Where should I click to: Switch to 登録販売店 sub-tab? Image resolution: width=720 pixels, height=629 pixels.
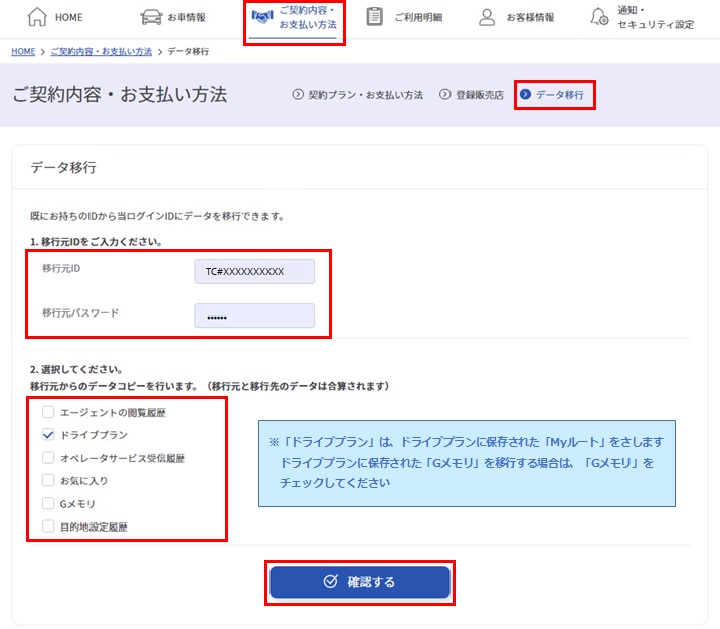(471, 95)
